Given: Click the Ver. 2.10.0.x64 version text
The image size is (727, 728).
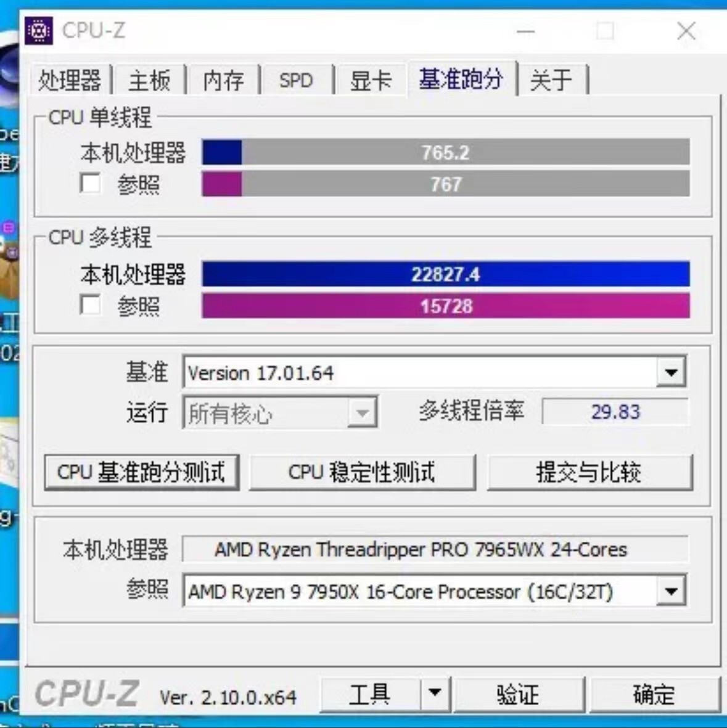Looking at the screenshot, I should 228,697.
